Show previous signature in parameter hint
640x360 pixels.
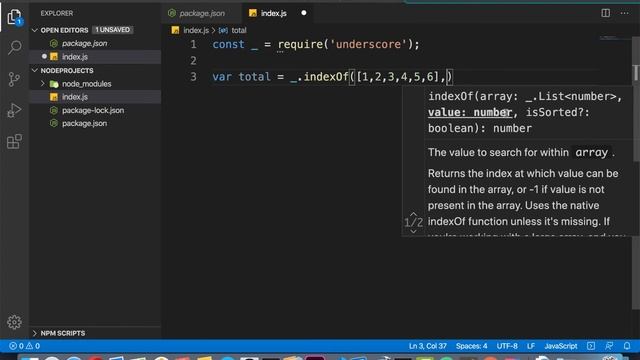tap(413, 214)
